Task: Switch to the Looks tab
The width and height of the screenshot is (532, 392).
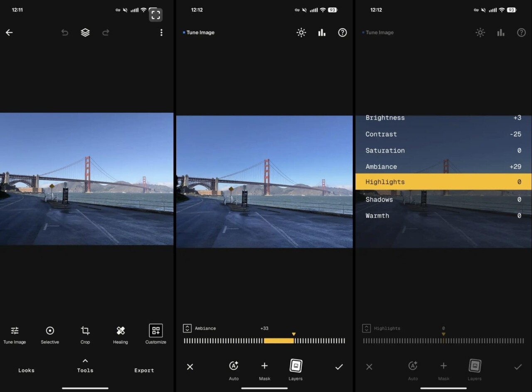Action: [x=26, y=370]
